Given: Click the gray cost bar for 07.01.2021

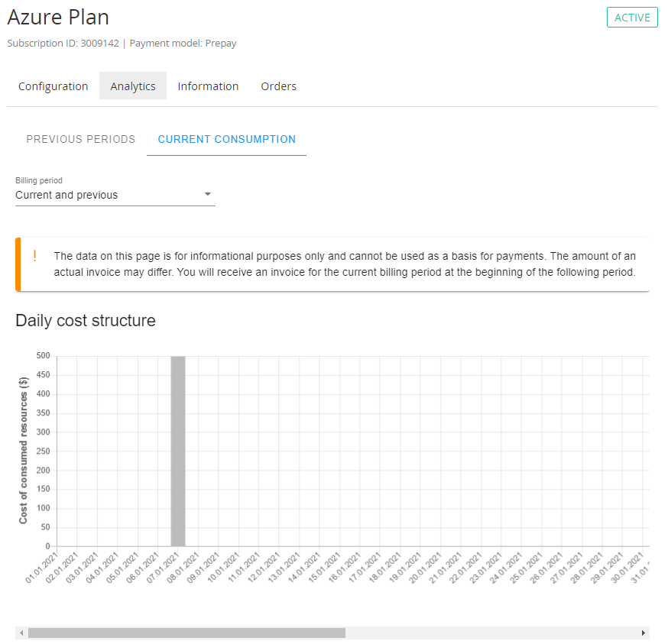Looking at the screenshot, I should coord(178,451).
